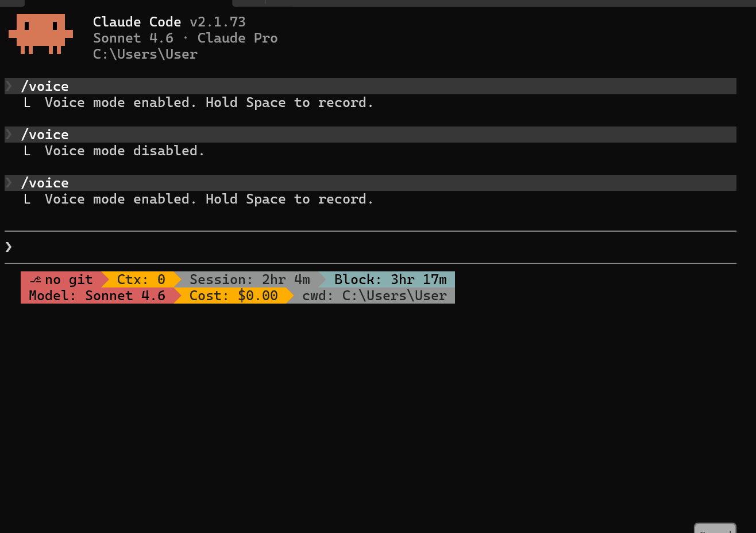
Task: Click the chevron beside the third /voice command
Action: coord(9,183)
